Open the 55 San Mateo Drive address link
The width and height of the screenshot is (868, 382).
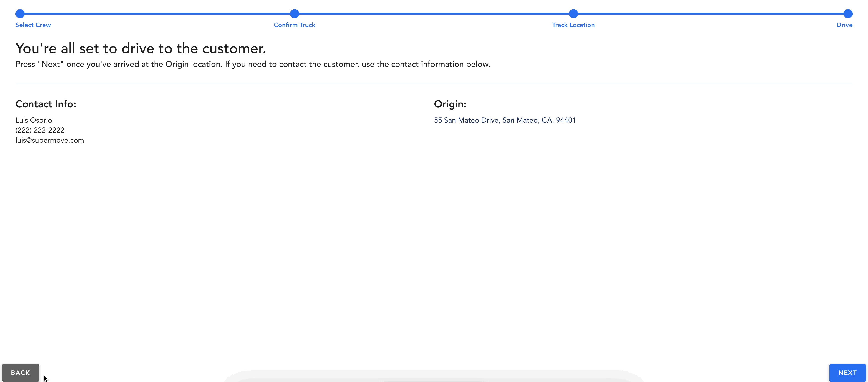(x=505, y=120)
